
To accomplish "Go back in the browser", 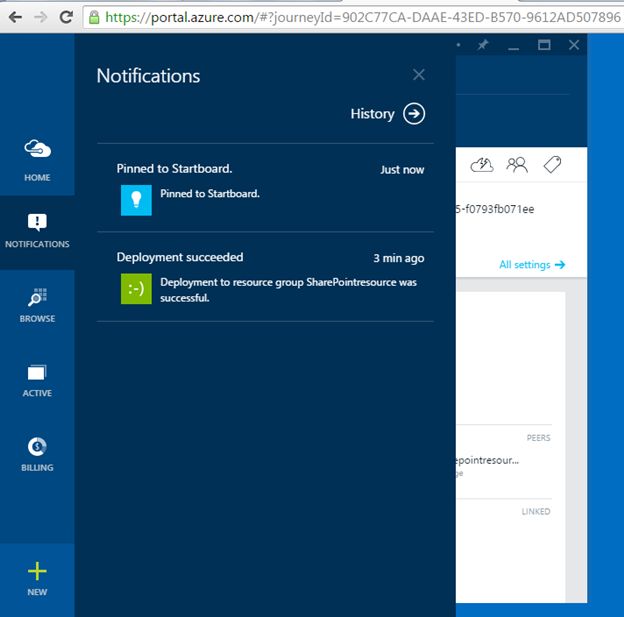I will [x=15, y=17].
